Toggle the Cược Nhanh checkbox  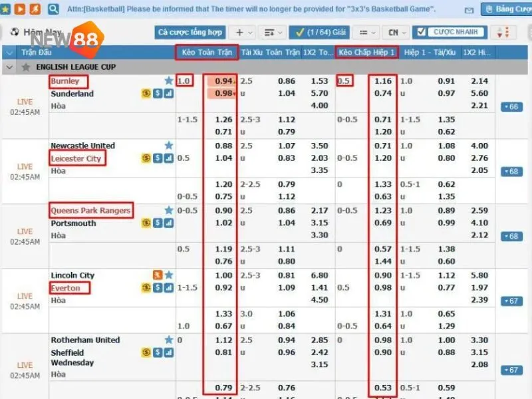[421, 32]
